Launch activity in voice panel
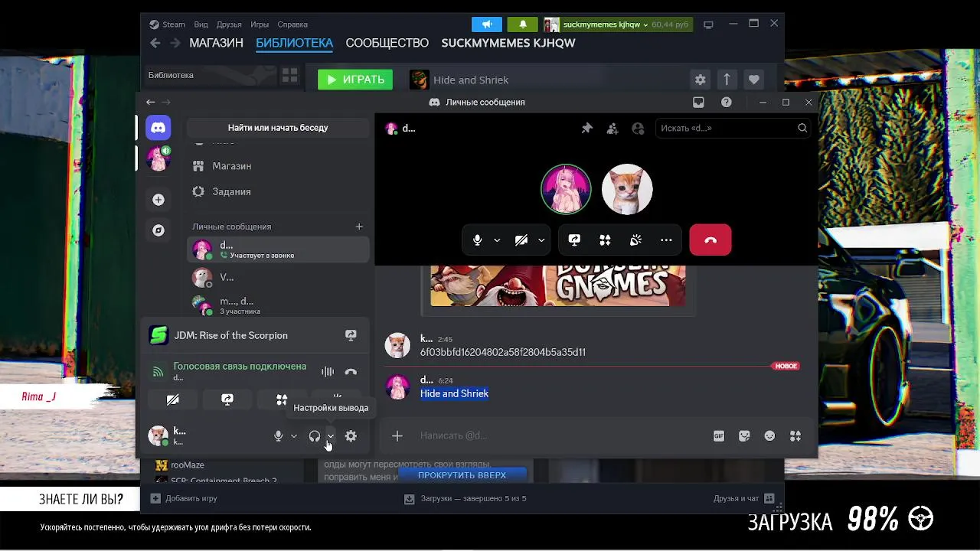The image size is (980, 551). 282,399
